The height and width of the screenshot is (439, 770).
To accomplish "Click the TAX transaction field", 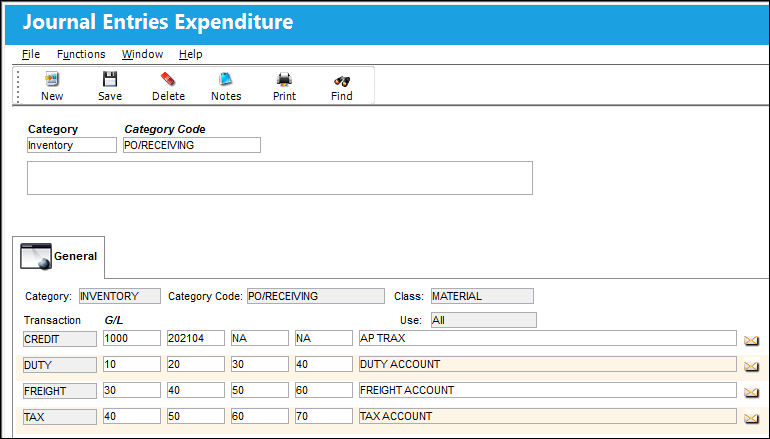I will click(60, 417).
